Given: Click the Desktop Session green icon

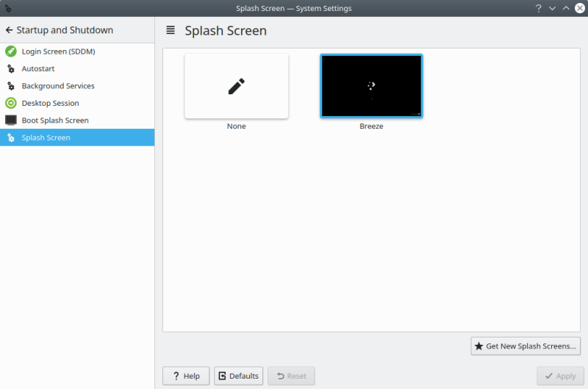Looking at the screenshot, I should tap(10, 103).
